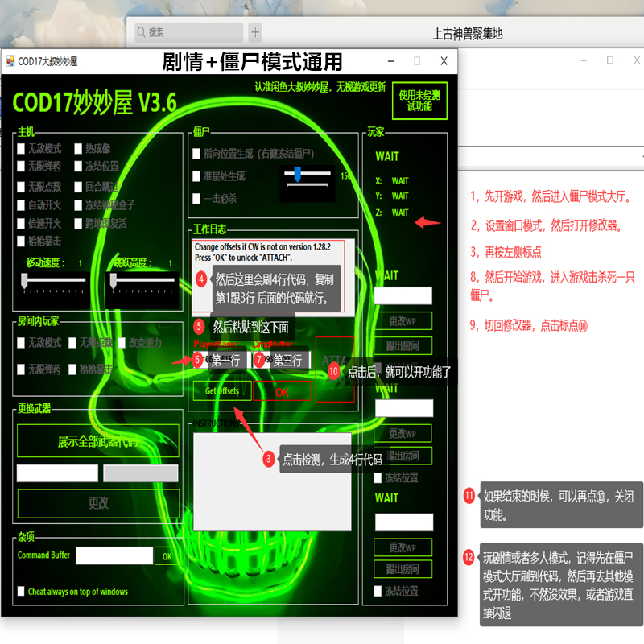Click the COD17大叔妙妙屋 title bar app icon
Screen dimensions: 644x644
coord(10,61)
